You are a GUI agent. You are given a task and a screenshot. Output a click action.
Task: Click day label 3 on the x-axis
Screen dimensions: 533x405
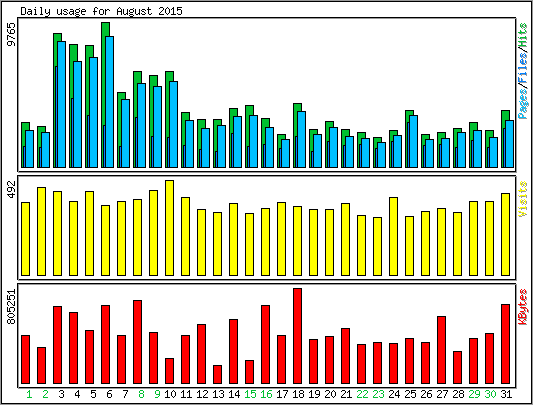(61, 394)
